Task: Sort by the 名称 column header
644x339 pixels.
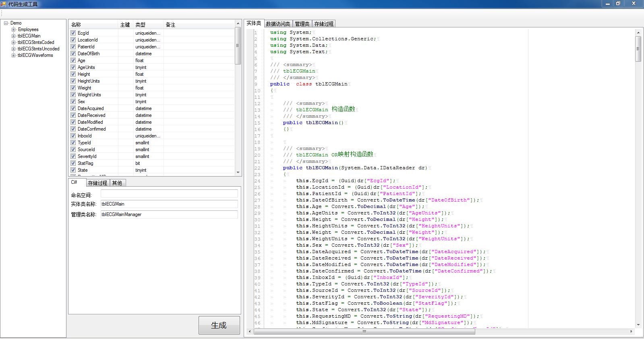Action: coord(93,25)
